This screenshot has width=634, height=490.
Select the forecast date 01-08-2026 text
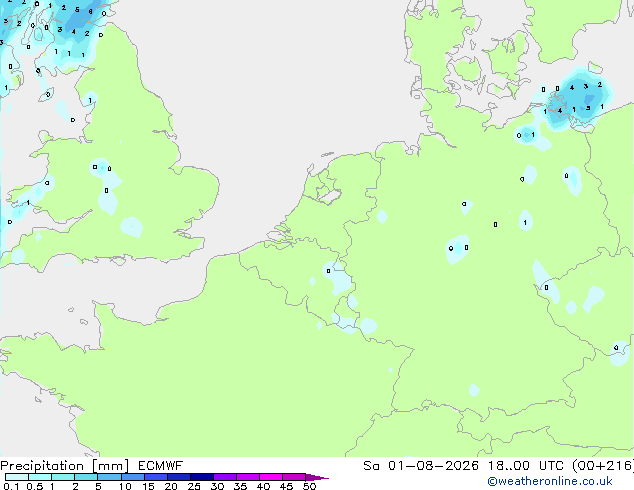coord(433,466)
